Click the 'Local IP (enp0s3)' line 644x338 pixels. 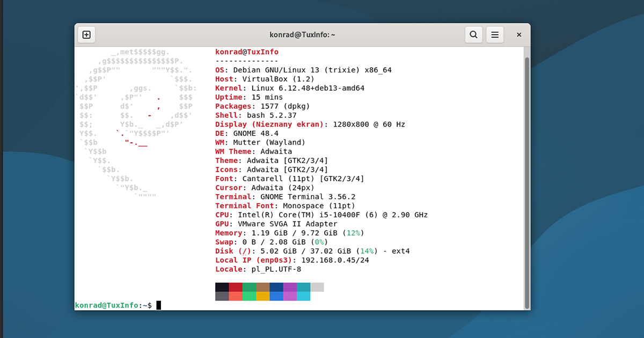pos(292,260)
